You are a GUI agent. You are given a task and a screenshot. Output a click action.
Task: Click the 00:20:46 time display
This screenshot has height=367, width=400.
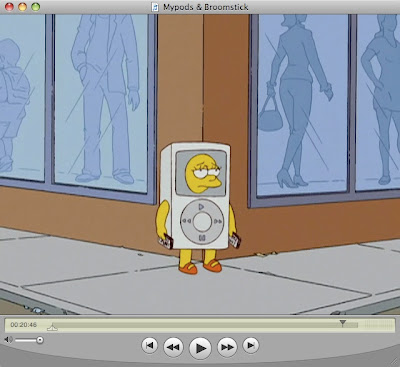click(x=23, y=324)
